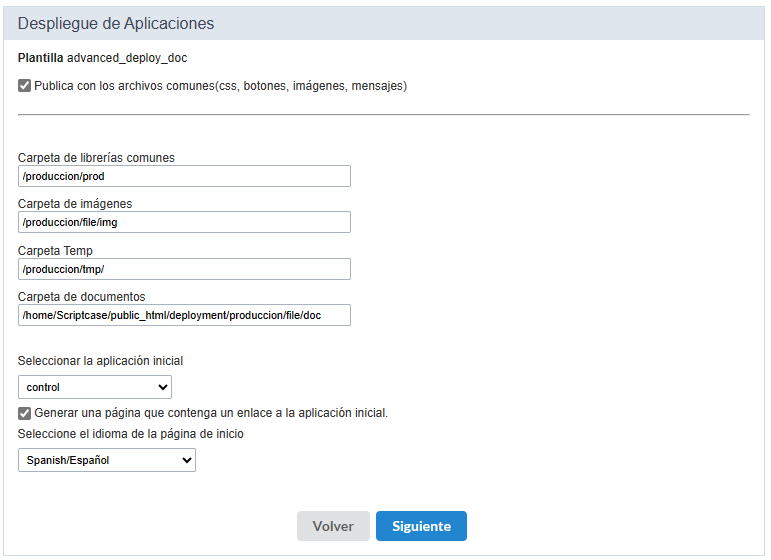
Task: Click the 'Despliegue de Aplicaciones' header title
Action: (116, 23)
